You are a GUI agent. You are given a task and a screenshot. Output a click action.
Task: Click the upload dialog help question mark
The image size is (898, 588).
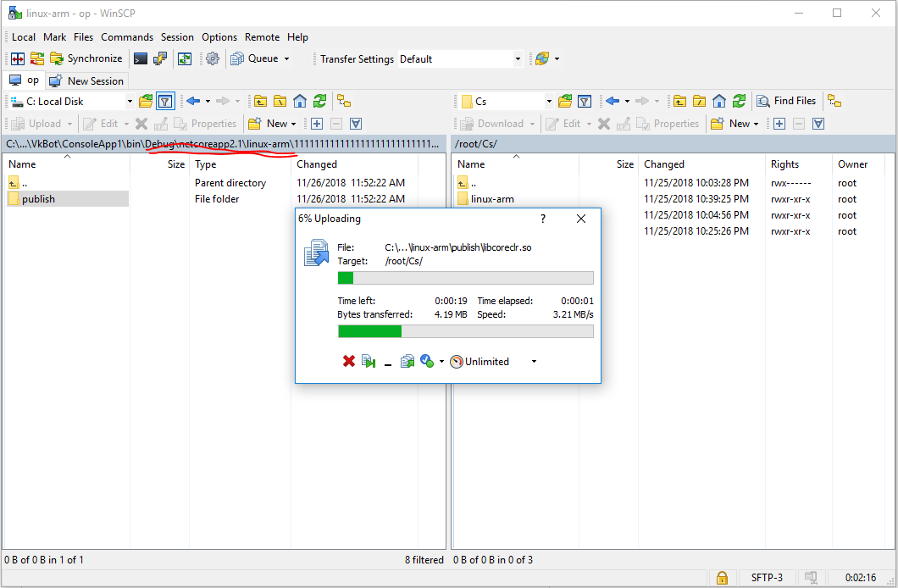543,219
